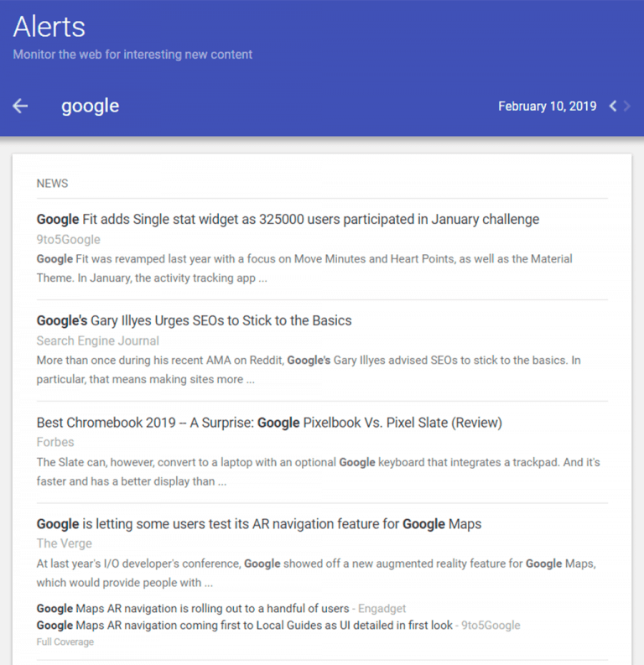This screenshot has height=665, width=644.
Task: Click the February 10, 2019 date label
Action: pyautogui.click(x=548, y=106)
